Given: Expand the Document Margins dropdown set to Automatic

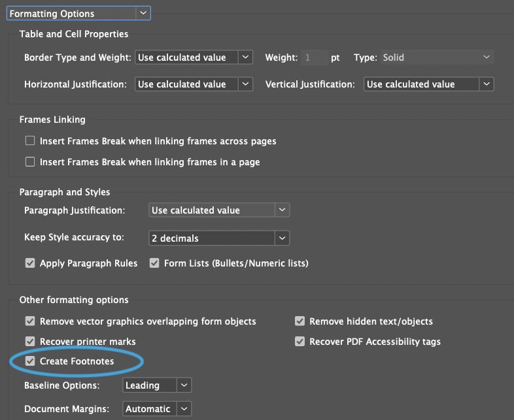Looking at the screenshot, I should pyautogui.click(x=157, y=409).
